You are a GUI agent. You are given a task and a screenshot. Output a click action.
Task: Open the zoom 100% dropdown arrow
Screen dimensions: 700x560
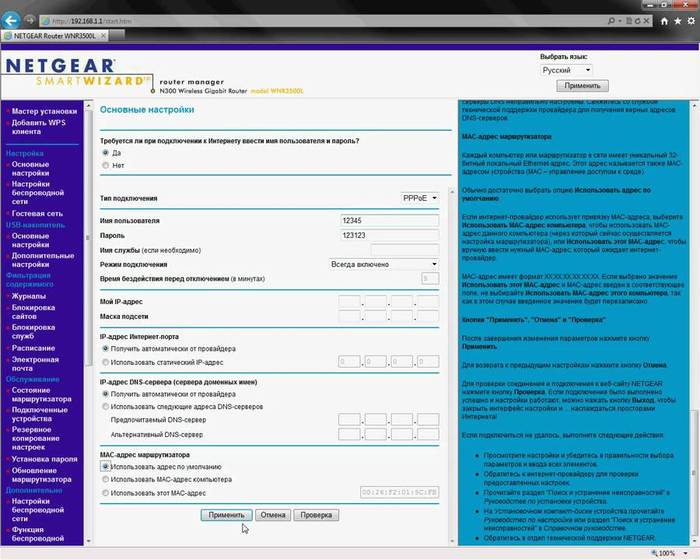click(685, 553)
